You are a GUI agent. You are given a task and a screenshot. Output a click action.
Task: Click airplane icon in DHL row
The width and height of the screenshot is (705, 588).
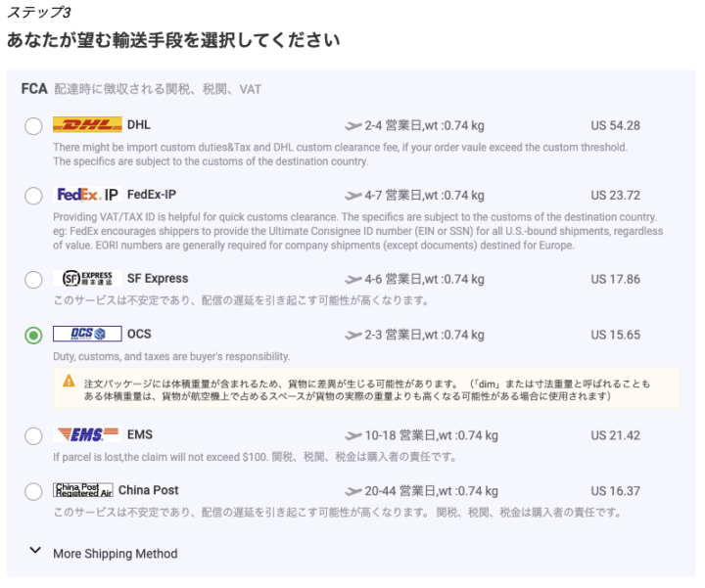pos(353,126)
